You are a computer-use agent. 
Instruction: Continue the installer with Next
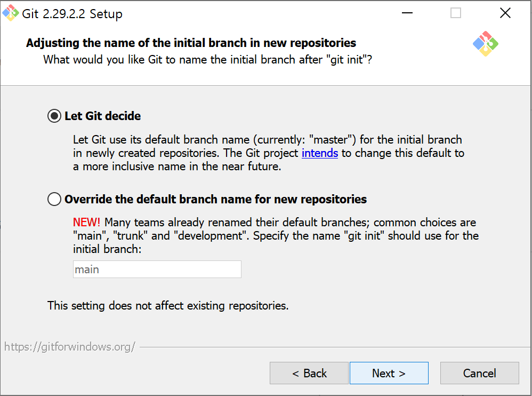point(389,373)
